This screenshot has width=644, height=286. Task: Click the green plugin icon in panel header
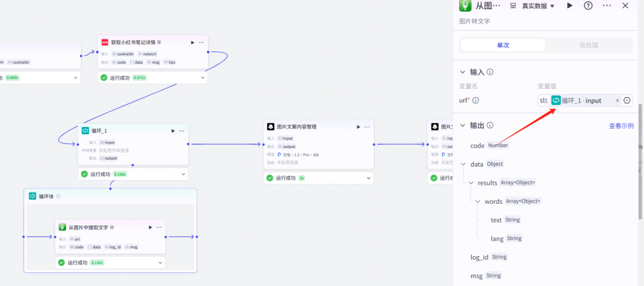tap(465, 5)
